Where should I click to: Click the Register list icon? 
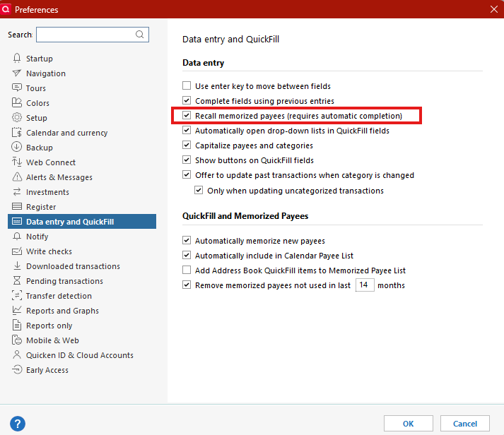[17, 206]
